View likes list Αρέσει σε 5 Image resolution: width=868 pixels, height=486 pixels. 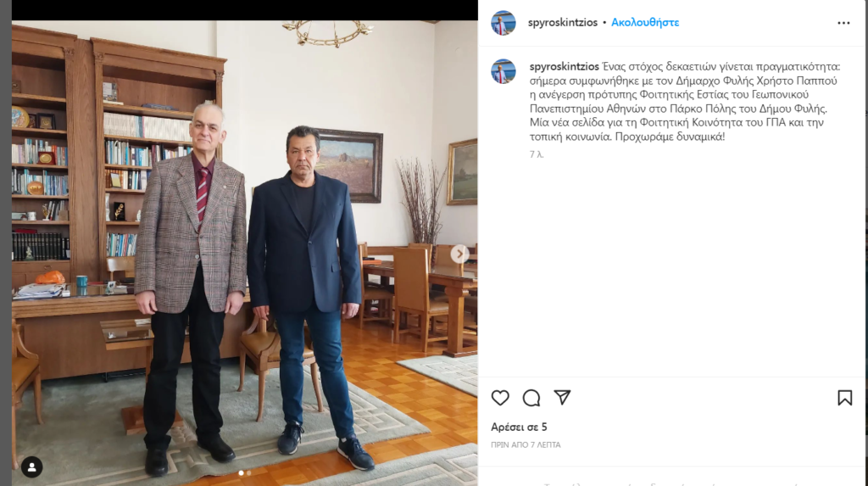click(519, 427)
